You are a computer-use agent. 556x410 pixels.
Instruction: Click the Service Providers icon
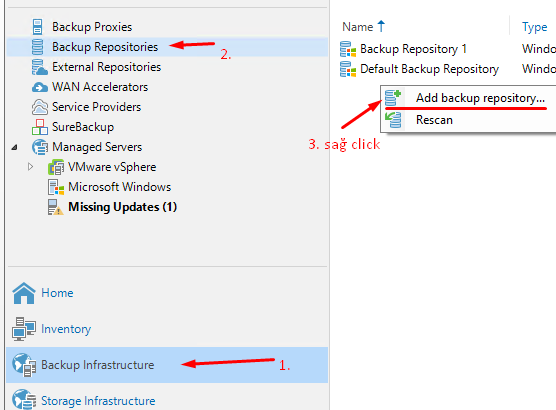click(x=39, y=107)
